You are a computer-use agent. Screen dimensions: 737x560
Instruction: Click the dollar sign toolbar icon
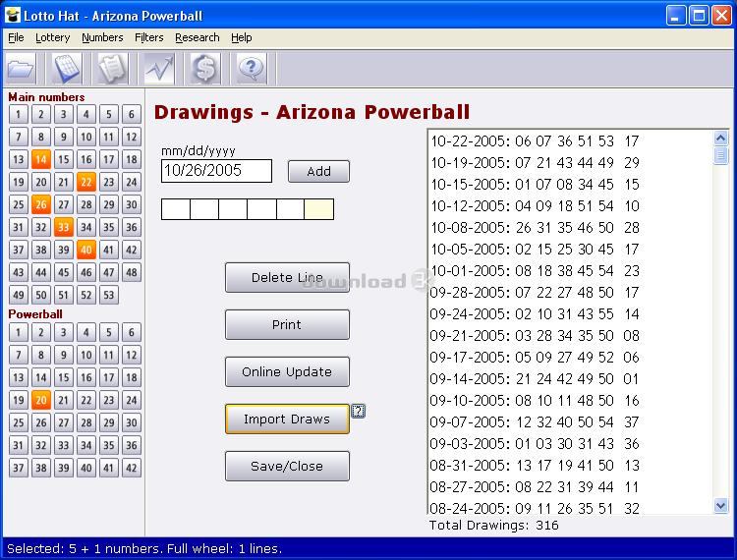(x=205, y=69)
